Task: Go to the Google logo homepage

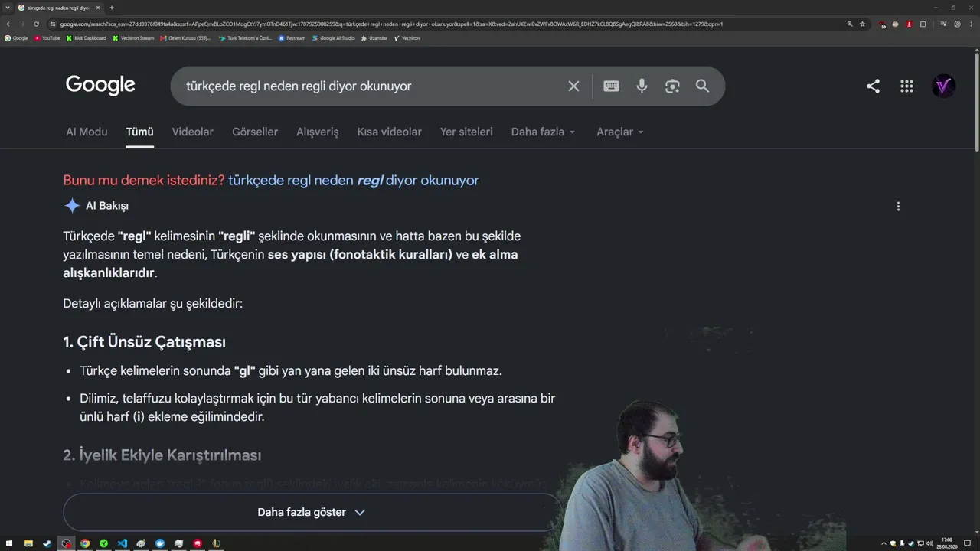Action: (100, 85)
